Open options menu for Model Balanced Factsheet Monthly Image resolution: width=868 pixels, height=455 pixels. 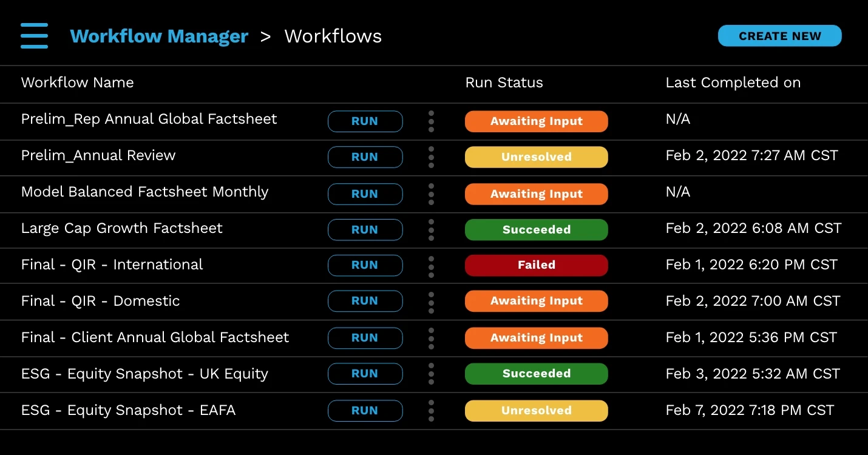[431, 194]
